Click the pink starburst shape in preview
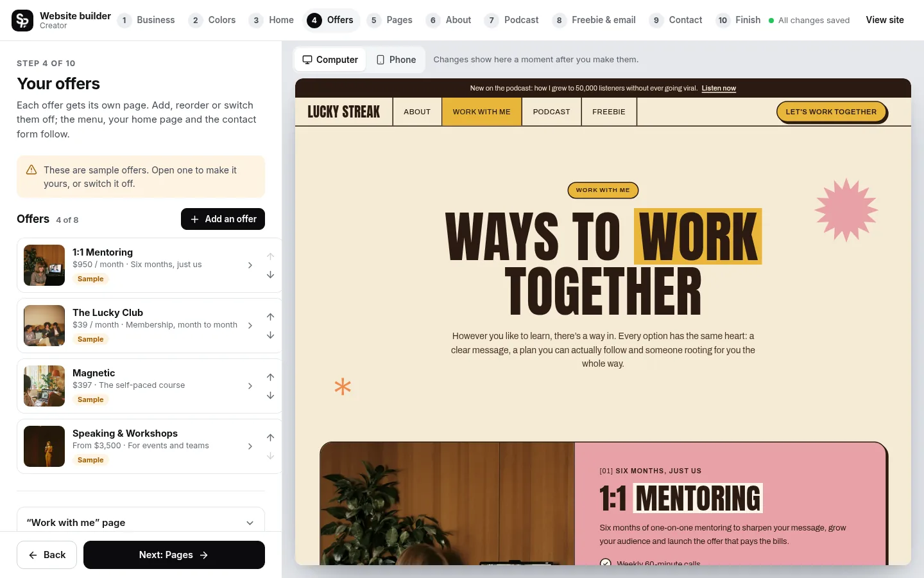The image size is (924, 578). click(x=846, y=210)
